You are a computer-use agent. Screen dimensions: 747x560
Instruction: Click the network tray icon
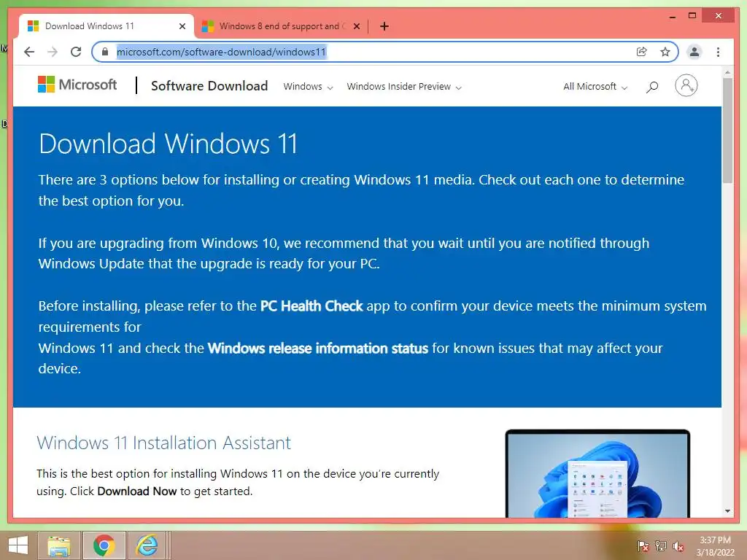[661, 545]
